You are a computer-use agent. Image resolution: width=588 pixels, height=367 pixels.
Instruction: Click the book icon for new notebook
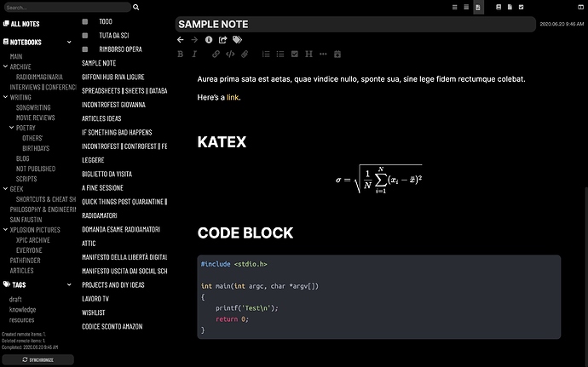point(499,7)
